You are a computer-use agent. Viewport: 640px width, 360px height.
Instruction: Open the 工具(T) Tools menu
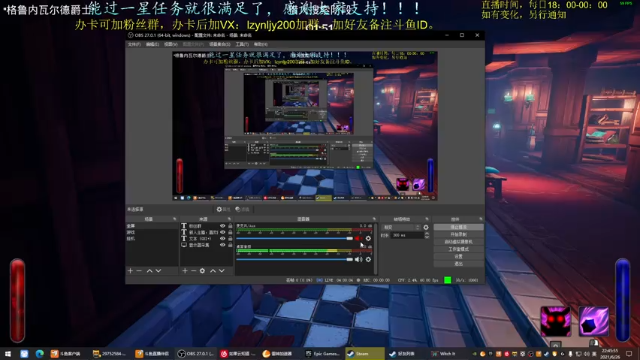pyautogui.click(x=242, y=44)
